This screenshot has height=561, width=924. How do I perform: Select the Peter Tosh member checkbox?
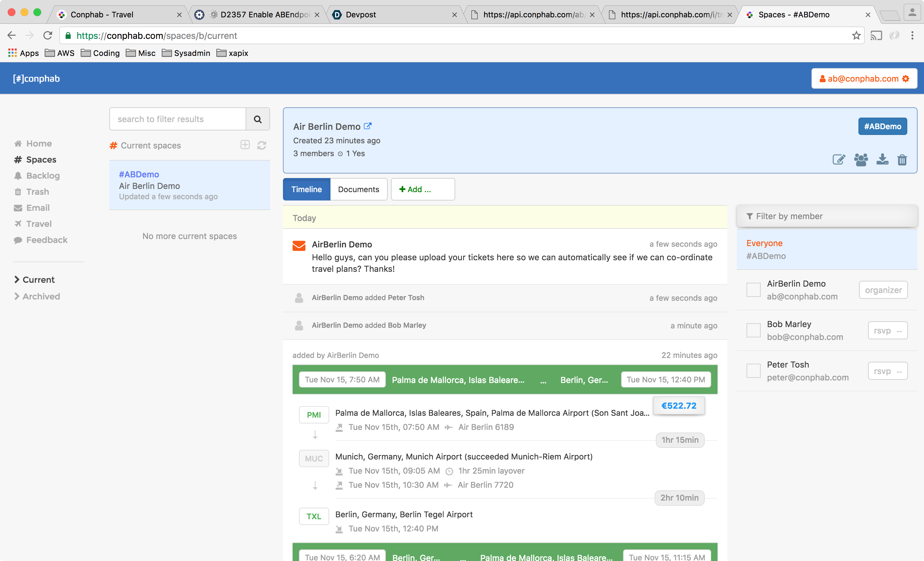[753, 371]
